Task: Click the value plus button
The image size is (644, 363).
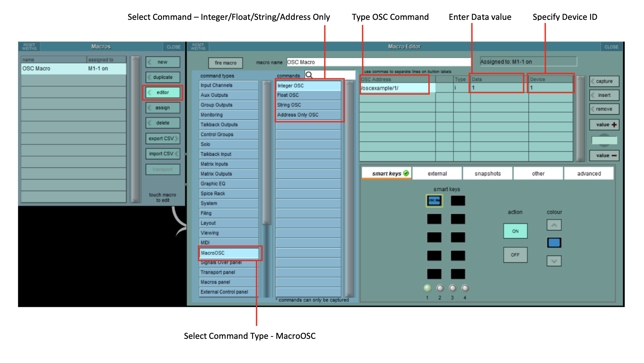Action: [604, 125]
